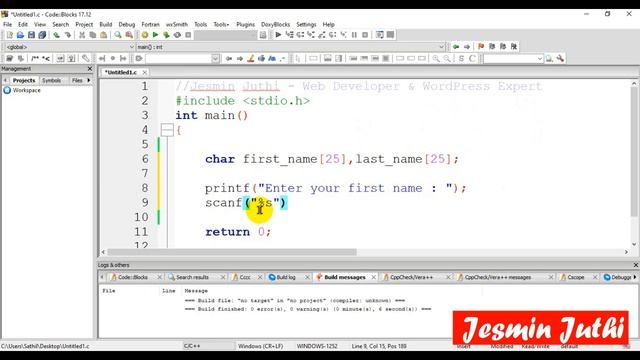Switch to the Symbols tab

[x=51, y=80]
